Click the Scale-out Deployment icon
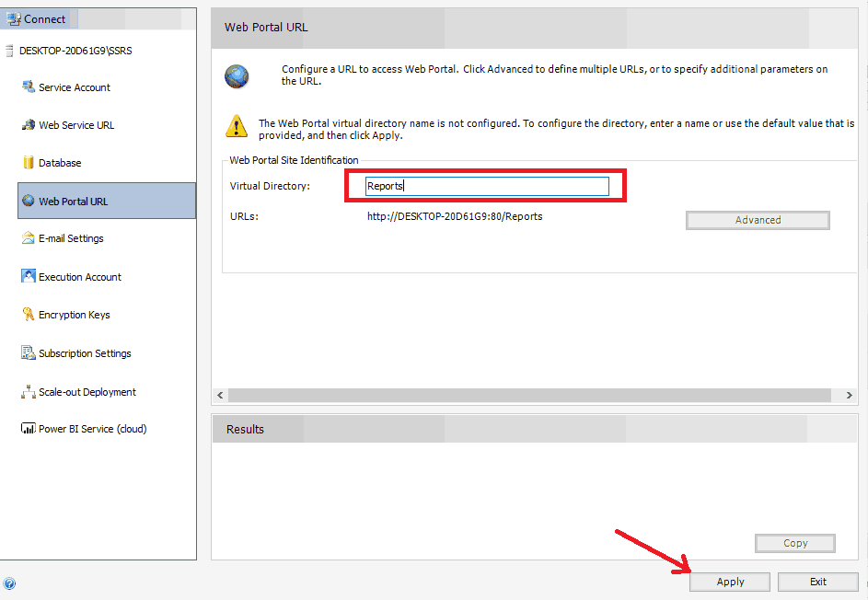Screen dimensions: 868x600 tap(28, 392)
